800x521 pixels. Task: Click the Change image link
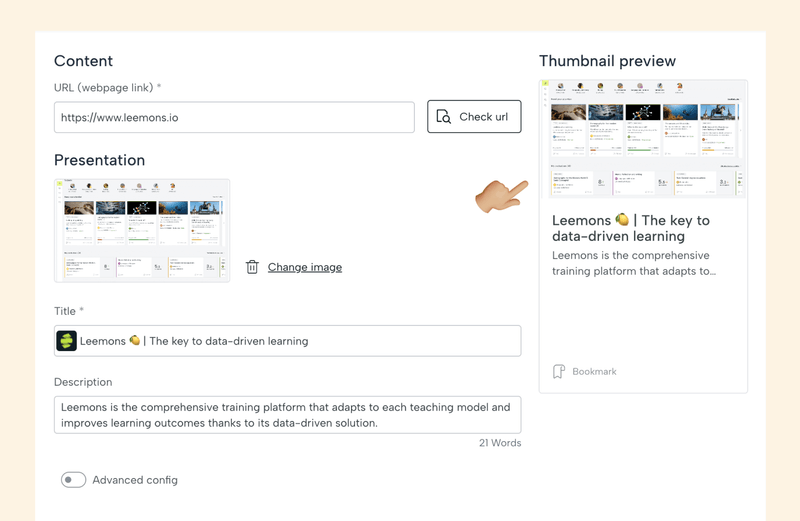pos(305,267)
